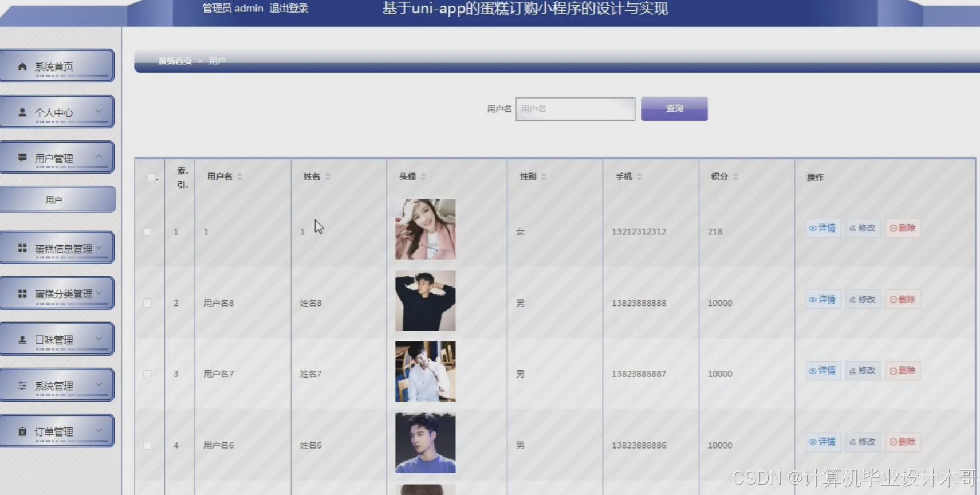The image size is (980, 495).
Task: View 详情 for 用户名8
Action: 822,300
